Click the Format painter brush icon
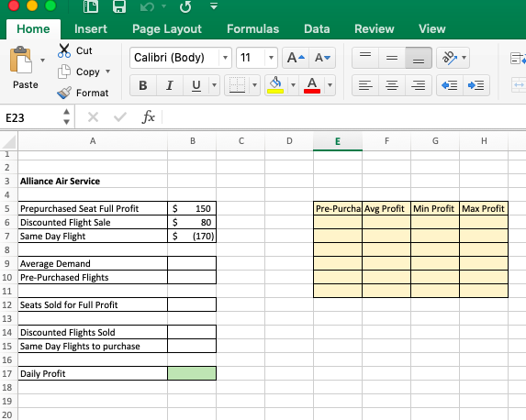Image resolution: width=526 pixels, height=420 pixels. [64, 93]
